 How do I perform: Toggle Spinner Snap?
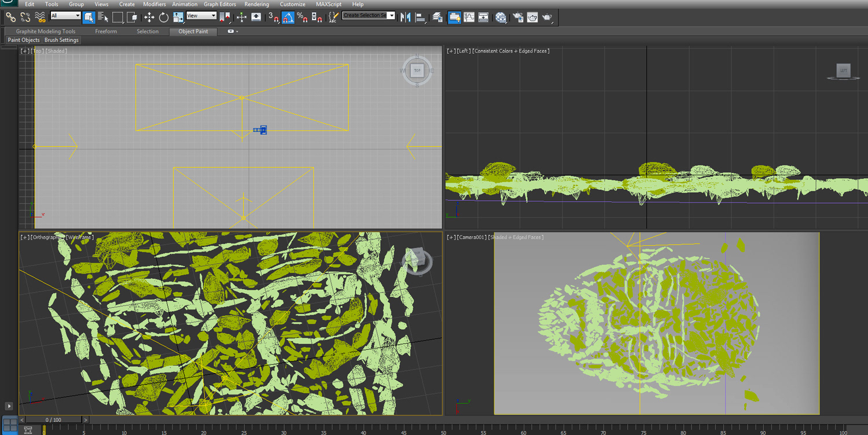[x=317, y=17]
